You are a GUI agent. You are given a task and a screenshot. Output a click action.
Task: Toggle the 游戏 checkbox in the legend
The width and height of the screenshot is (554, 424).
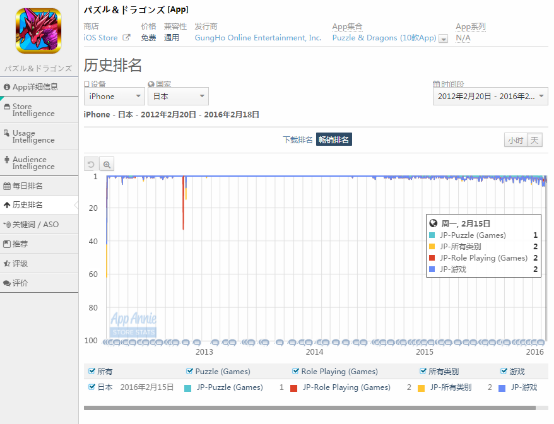pos(504,371)
